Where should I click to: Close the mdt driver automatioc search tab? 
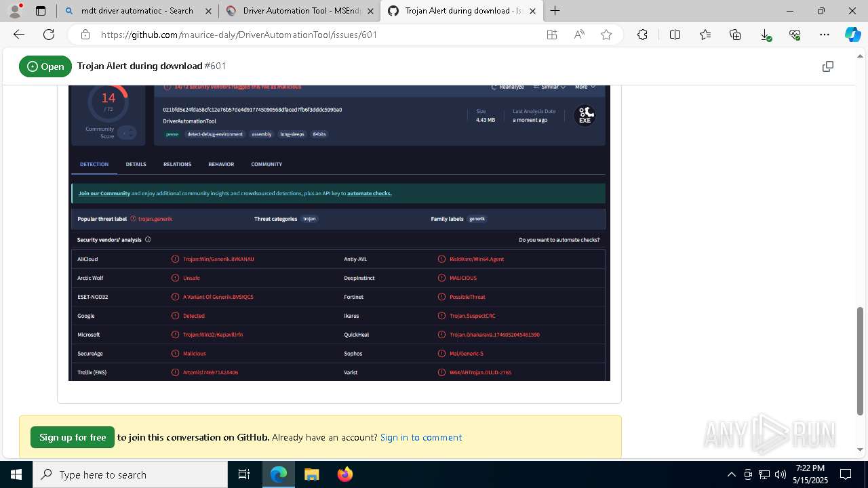[208, 11]
